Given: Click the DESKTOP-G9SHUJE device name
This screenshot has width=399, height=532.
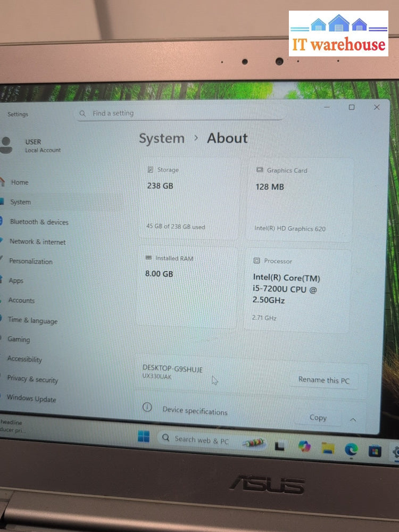Looking at the screenshot, I should 172,369.
